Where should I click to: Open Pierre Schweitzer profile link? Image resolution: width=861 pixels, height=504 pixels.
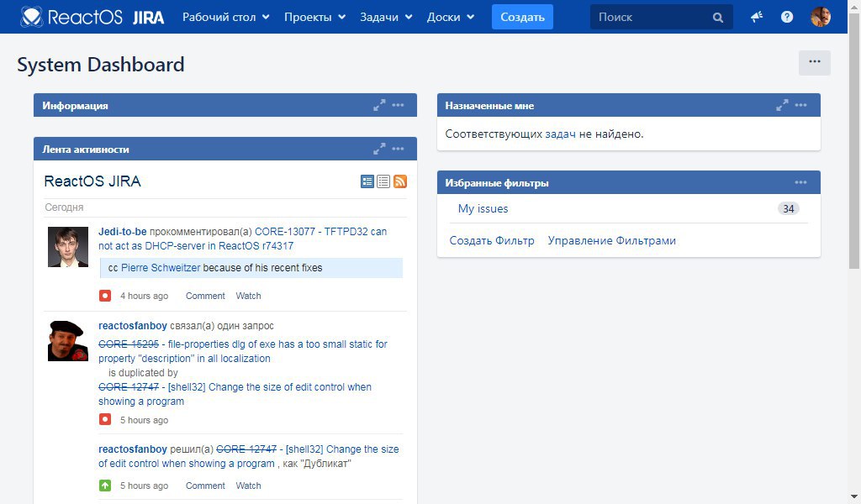coord(161,268)
